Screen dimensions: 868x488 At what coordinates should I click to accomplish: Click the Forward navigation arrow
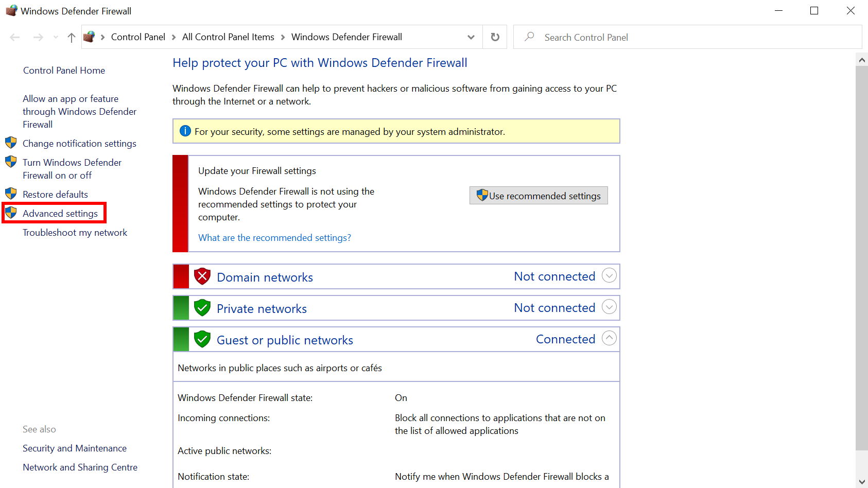pyautogui.click(x=38, y=37)
